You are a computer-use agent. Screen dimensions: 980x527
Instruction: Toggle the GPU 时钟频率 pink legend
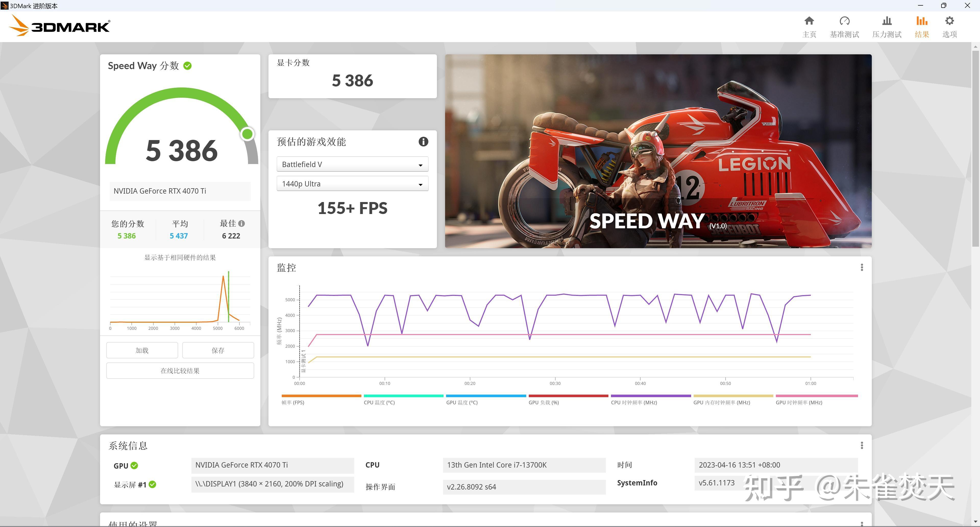click(816, 399)
